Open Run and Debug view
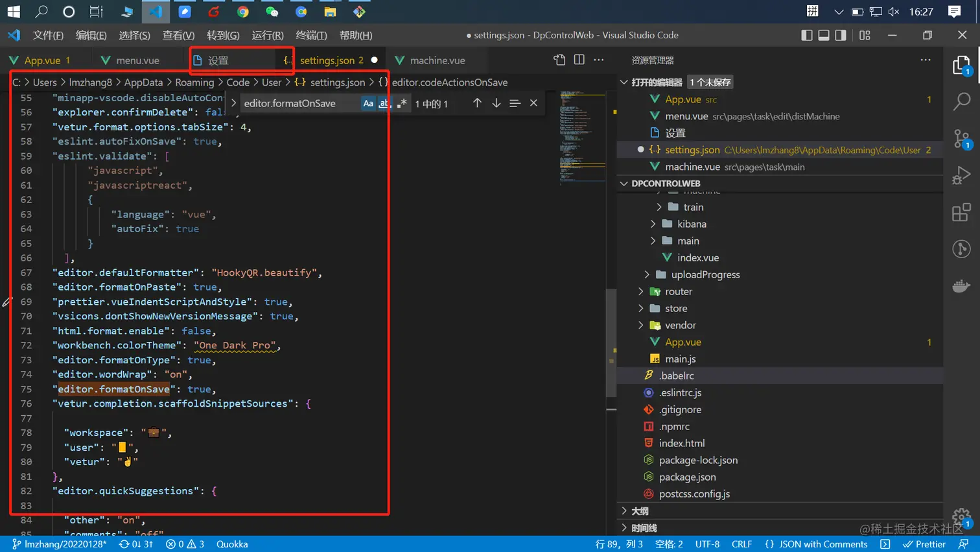Screen dimensions: 980x552 [961, 175]
